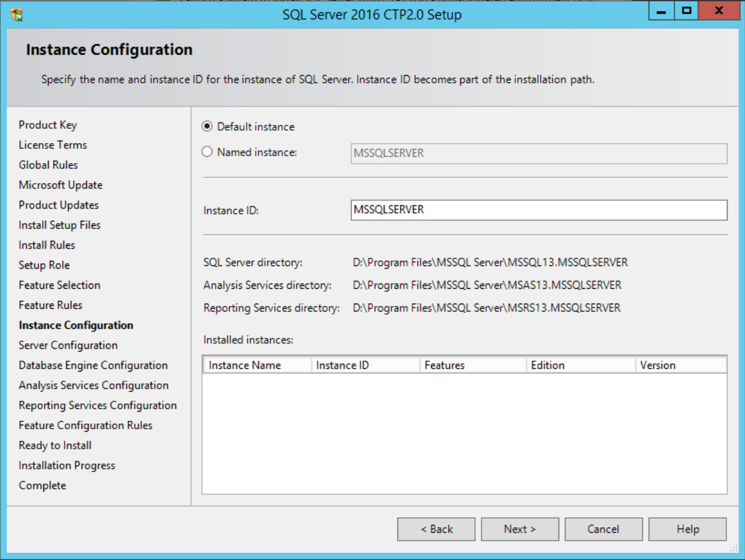
Task: Select Feature Rules step in sidebar
Action: (x=50, y=305)
